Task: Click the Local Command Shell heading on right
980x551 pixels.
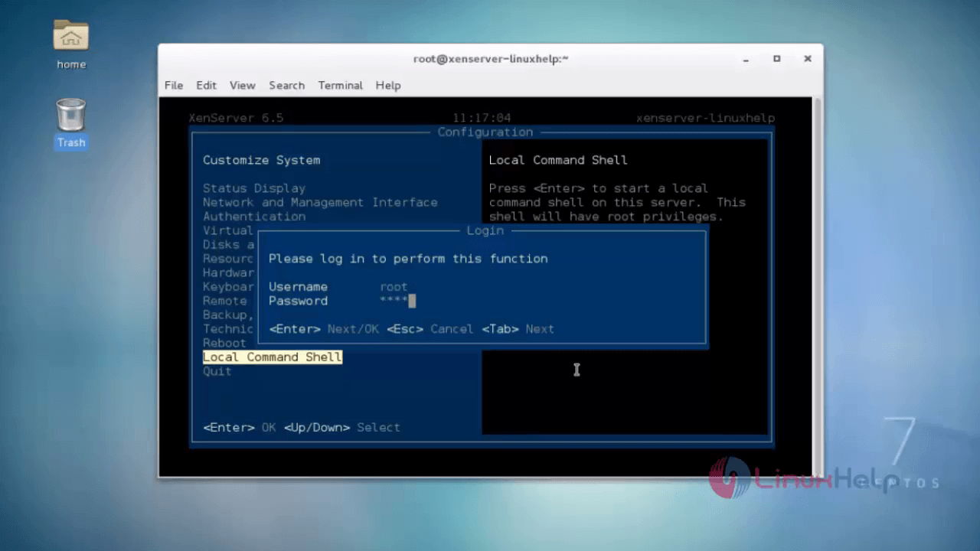Action: click(x=558, y=160)
